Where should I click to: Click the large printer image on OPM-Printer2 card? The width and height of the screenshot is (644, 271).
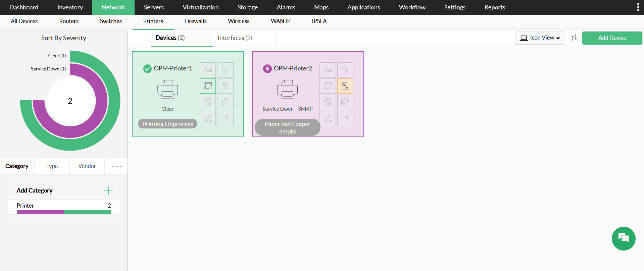(287, 89)
